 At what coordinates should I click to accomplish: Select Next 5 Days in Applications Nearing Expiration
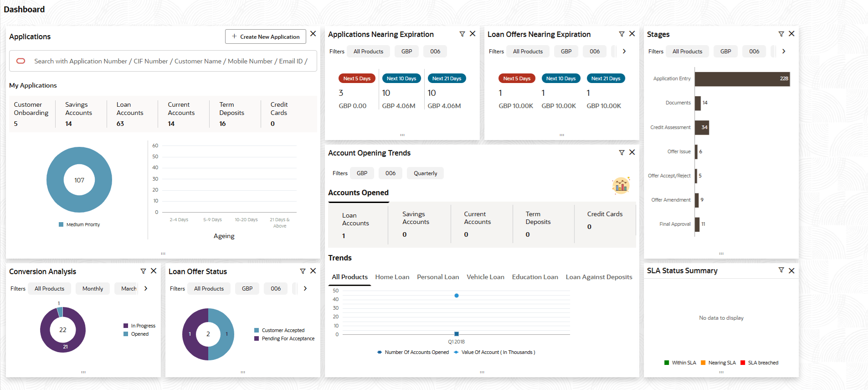[357, 78]
